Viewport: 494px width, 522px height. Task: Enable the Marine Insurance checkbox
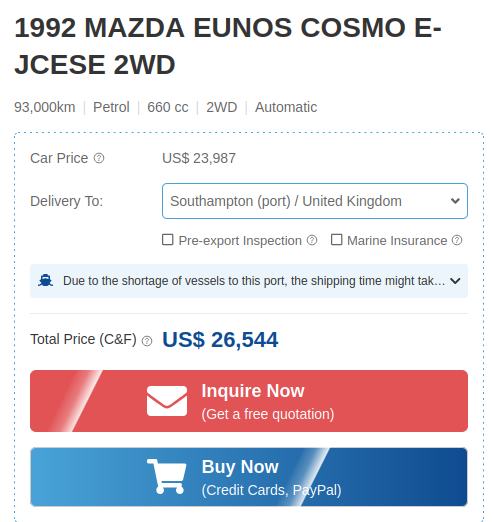point(336,240)
